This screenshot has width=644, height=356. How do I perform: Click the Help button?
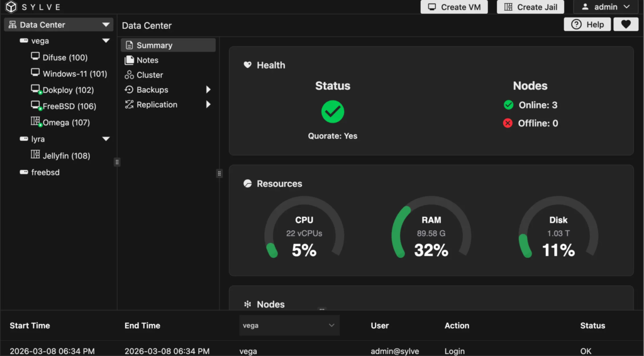(x=587, y=25)
